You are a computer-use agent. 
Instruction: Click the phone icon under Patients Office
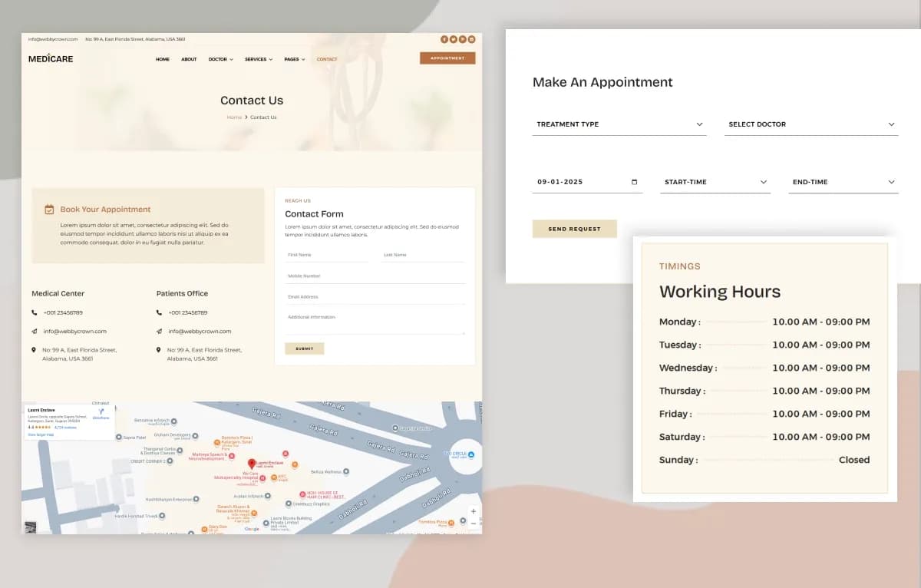159,312
